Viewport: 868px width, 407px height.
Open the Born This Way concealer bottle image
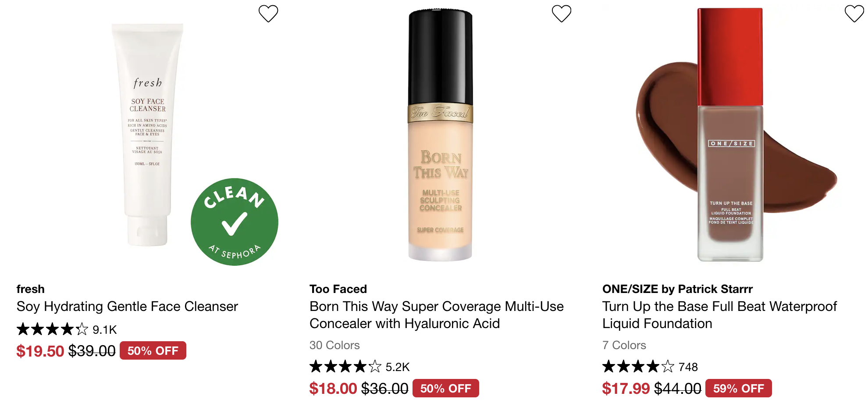click(x=441, y=135)
